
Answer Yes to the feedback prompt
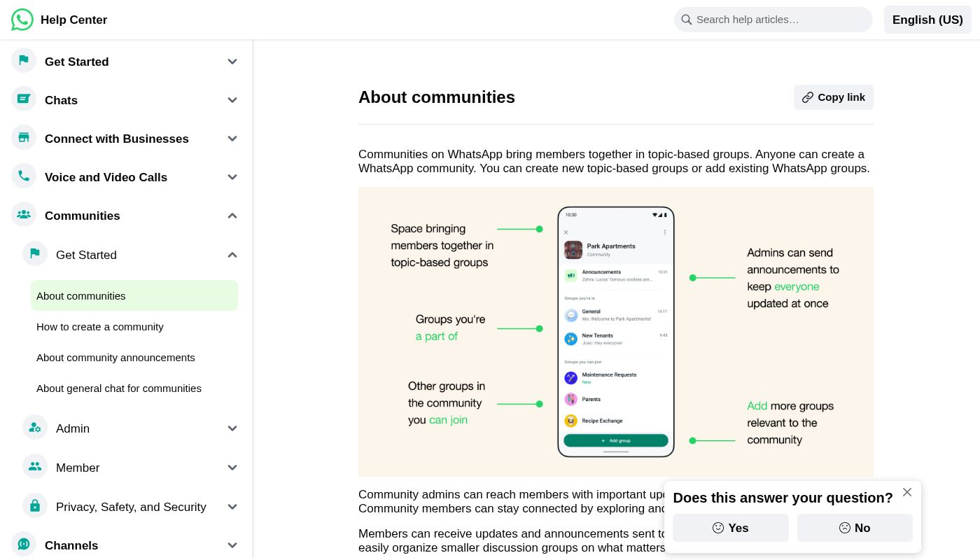(x=730, y=528)
